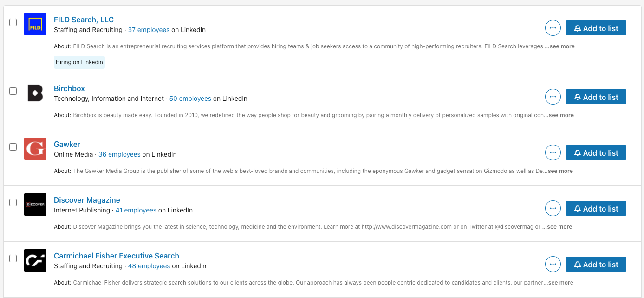Open the Discover Magazine company name link

(87, 200)
